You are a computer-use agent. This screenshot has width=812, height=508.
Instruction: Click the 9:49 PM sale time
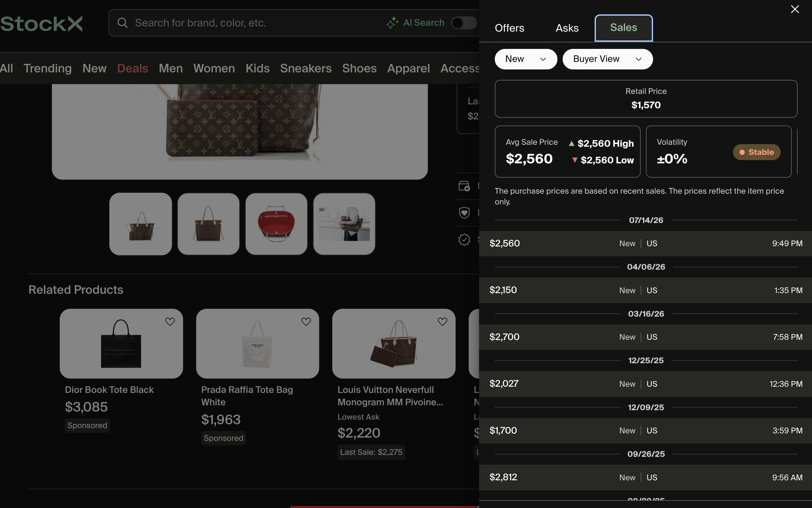pyautogui.click(x=787, y=243)
